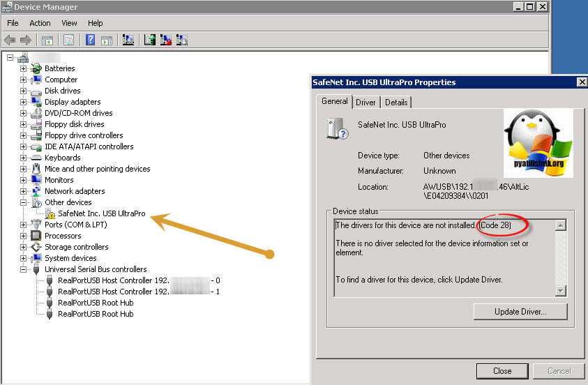Switch to the Driver tab
This screenshot has height=385, width=588.
tap(365, 103)
